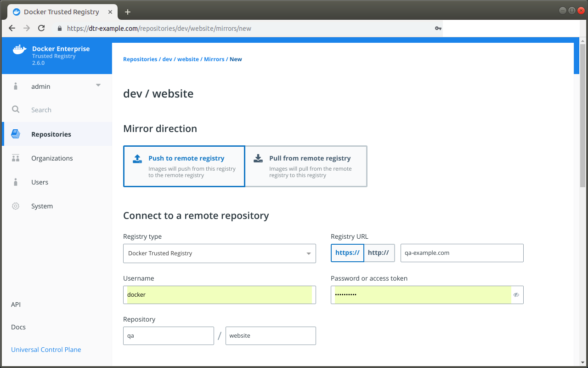The height and width of the screenshot is (368, 588).
Task: Click the Username field containing docker
Action: (220, 295)
